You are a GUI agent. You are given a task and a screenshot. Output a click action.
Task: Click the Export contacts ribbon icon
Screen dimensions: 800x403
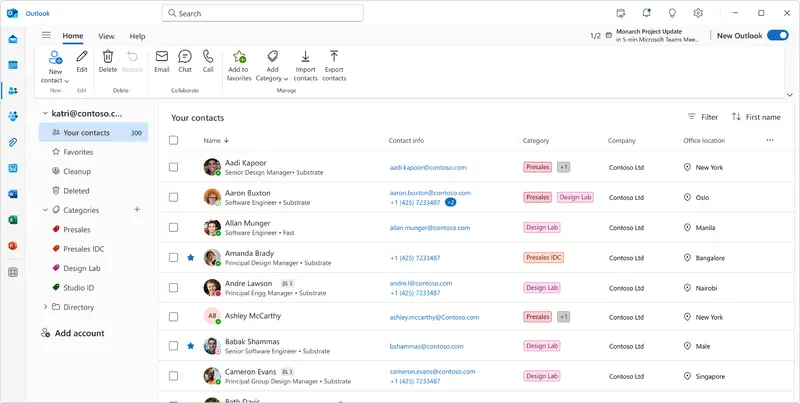pyautogui.click(x=334, y=58)
